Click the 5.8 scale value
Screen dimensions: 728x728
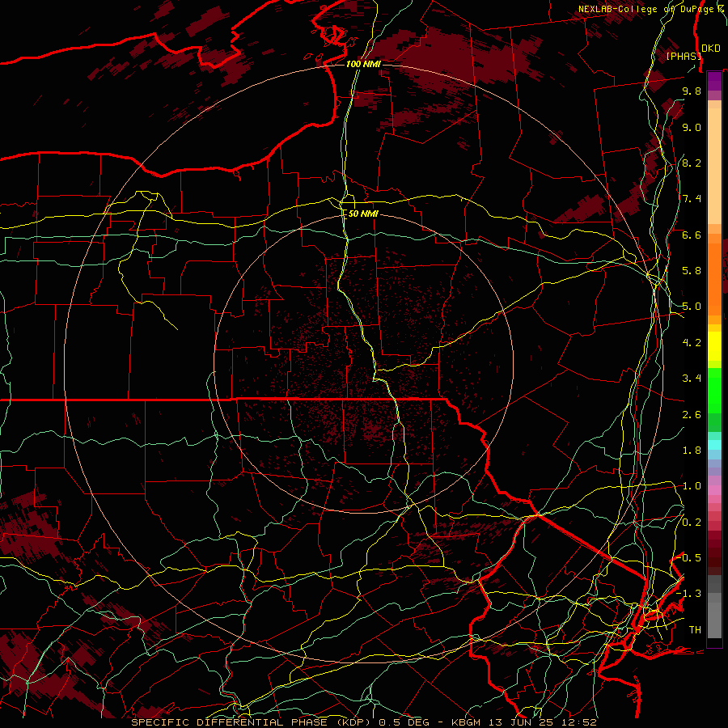[x=692, y=271]
